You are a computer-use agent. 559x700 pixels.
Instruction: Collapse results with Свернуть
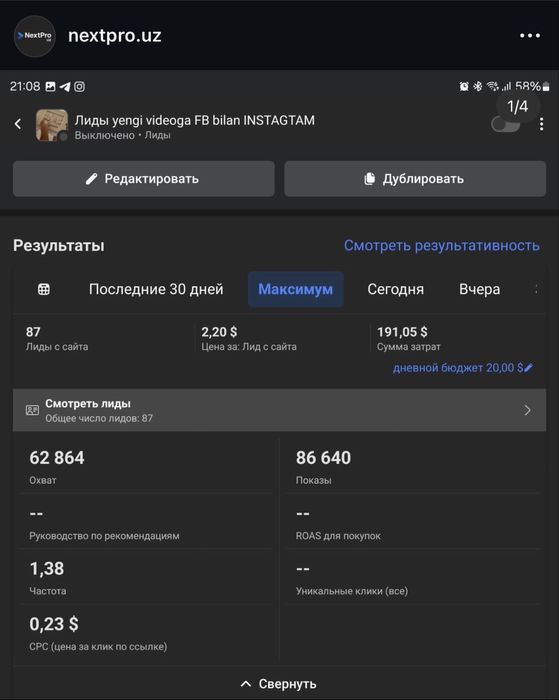pyautogui.click(x=279, y=684)
